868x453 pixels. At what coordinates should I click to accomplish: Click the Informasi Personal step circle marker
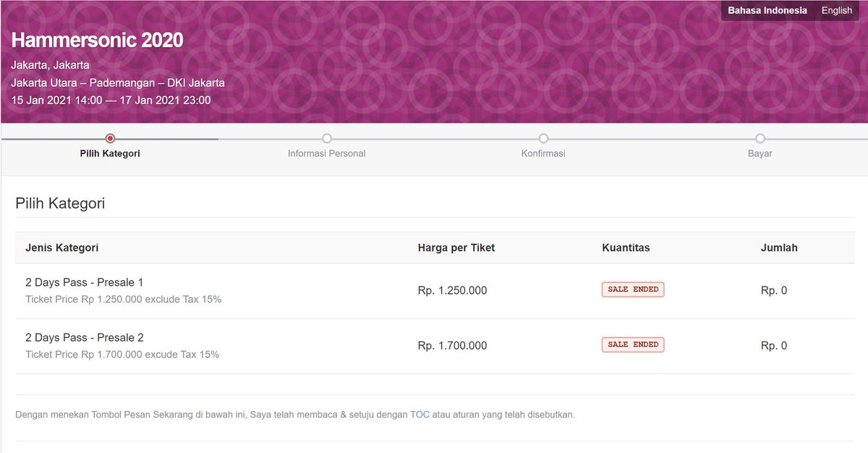pyautogui.click(x=327, y=138)
